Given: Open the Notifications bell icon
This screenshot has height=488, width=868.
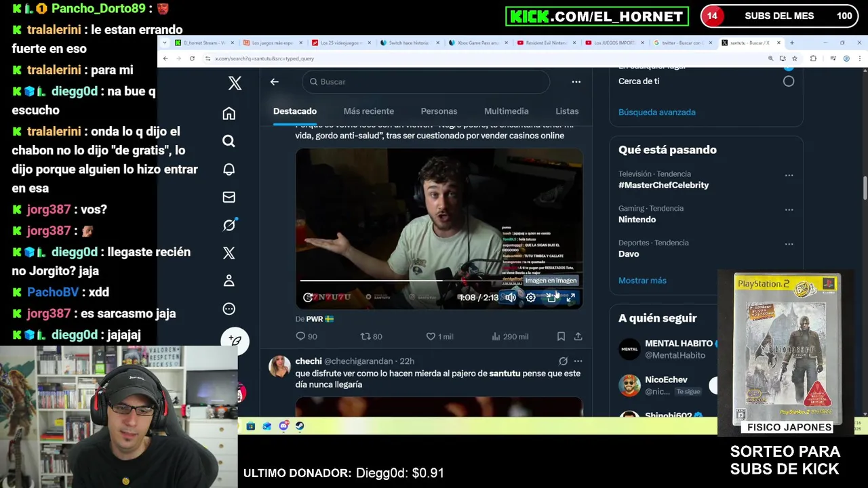Looking at the screenshot, I should pyautogui.click(x=229, y=169).
